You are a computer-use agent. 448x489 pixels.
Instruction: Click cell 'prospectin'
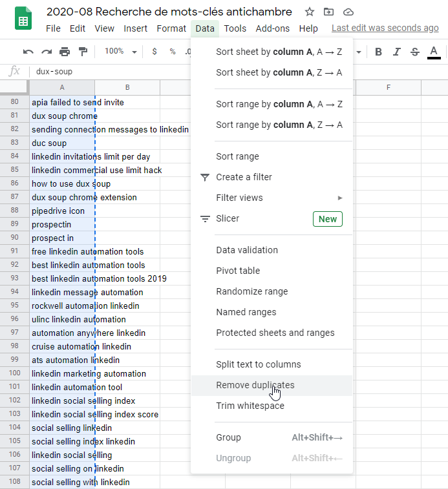coord(62,225)
